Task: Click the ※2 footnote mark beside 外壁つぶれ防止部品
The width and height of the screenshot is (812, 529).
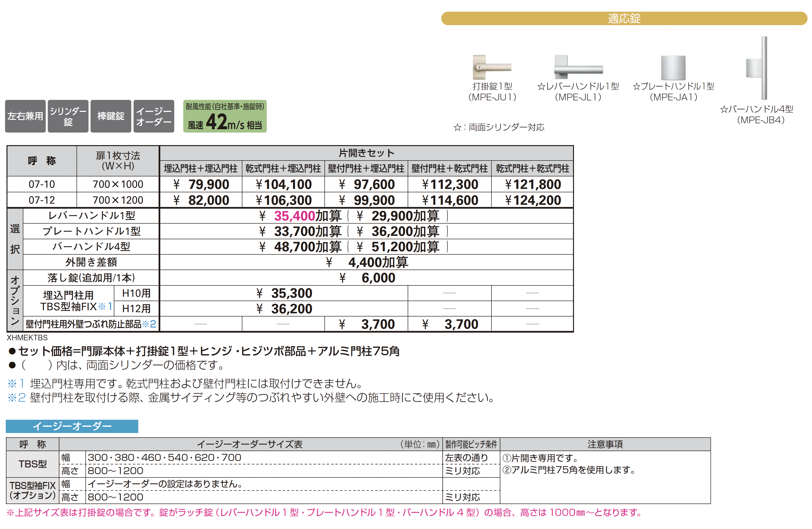Action: click(149, 324)
